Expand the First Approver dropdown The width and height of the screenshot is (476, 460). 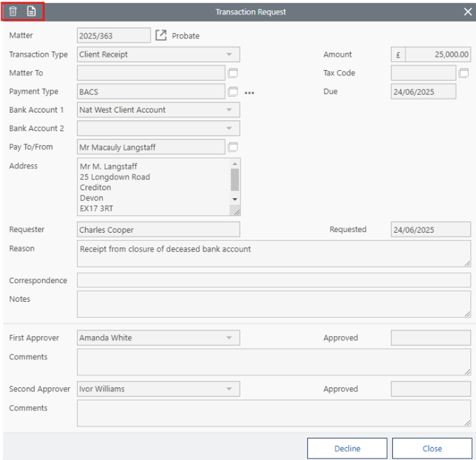pyautogui.click(x=229, y=338)
